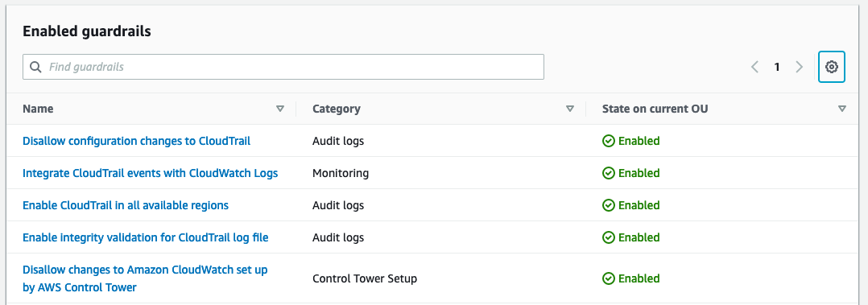Click the Name column header
Image resolution: width=868 pixels, height=305 pixels.
point(38,109)
